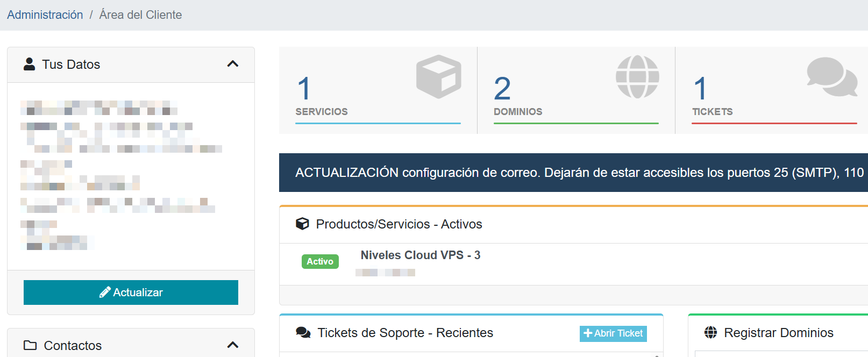Click the globe icon beside Registrar Dominios
The height and width of the screenshot is (357, 868).
[x=710, y=333]
